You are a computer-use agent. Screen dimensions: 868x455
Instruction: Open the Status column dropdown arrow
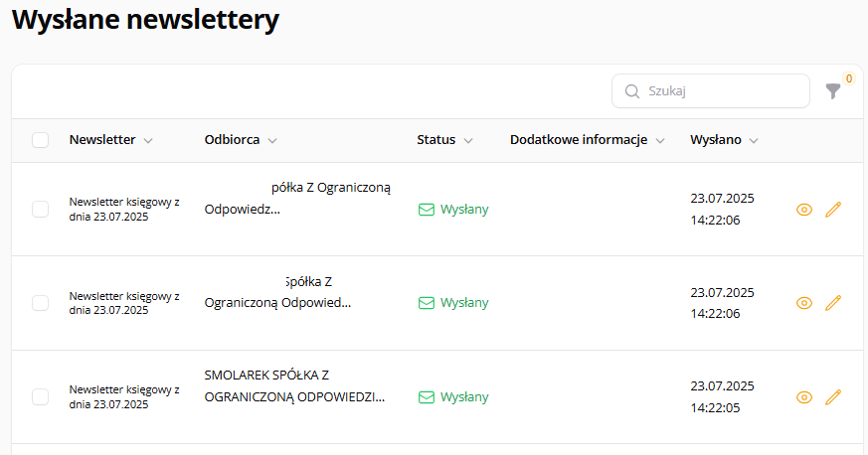468,141
